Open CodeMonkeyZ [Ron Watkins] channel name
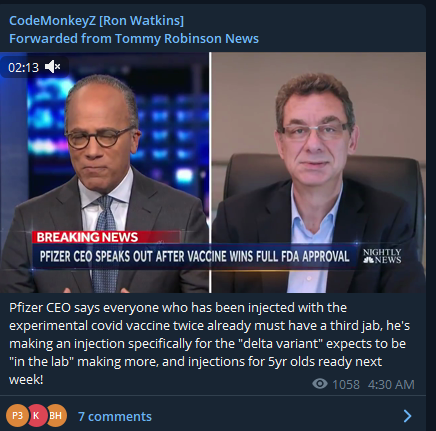The image size is (436, 431). [x=96, y=21]
